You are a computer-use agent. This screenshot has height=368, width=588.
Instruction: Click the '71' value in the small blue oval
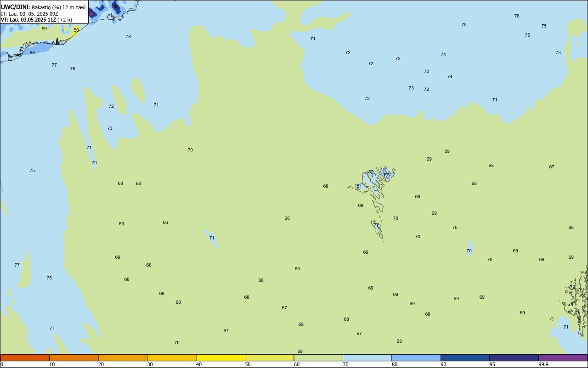point(212,238)
